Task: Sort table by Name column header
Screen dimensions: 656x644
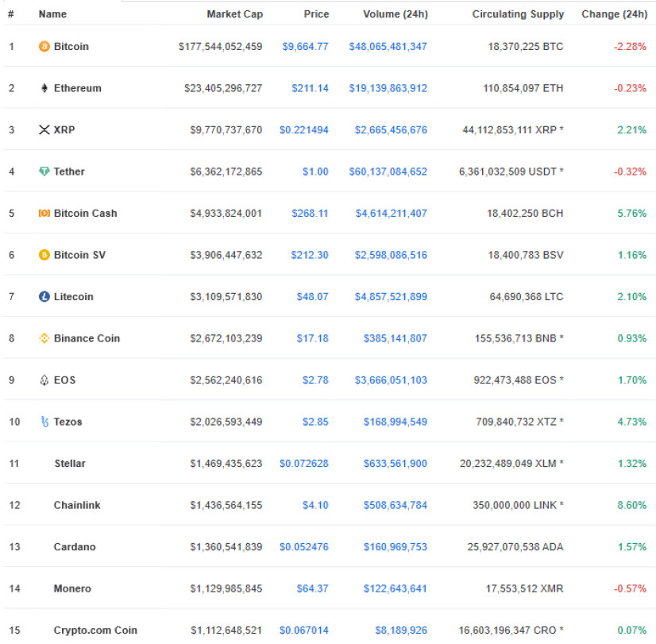Action: pos(52,14)
